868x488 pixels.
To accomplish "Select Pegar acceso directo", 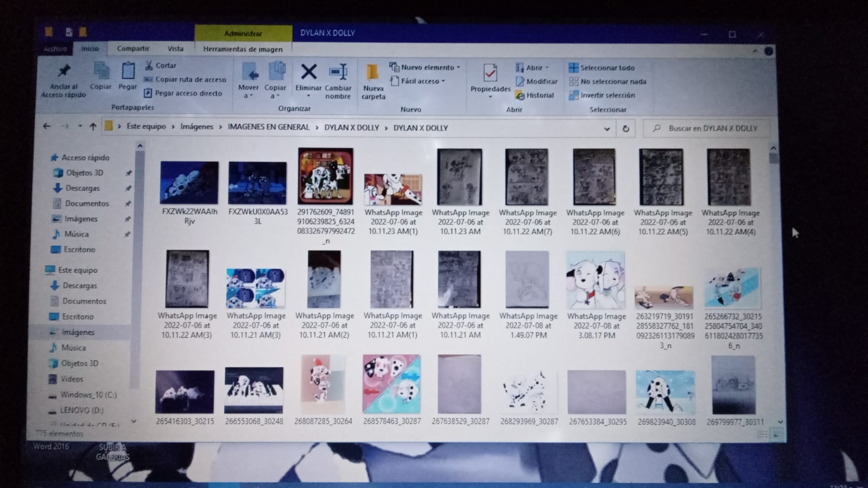I will tap(183, 93).
